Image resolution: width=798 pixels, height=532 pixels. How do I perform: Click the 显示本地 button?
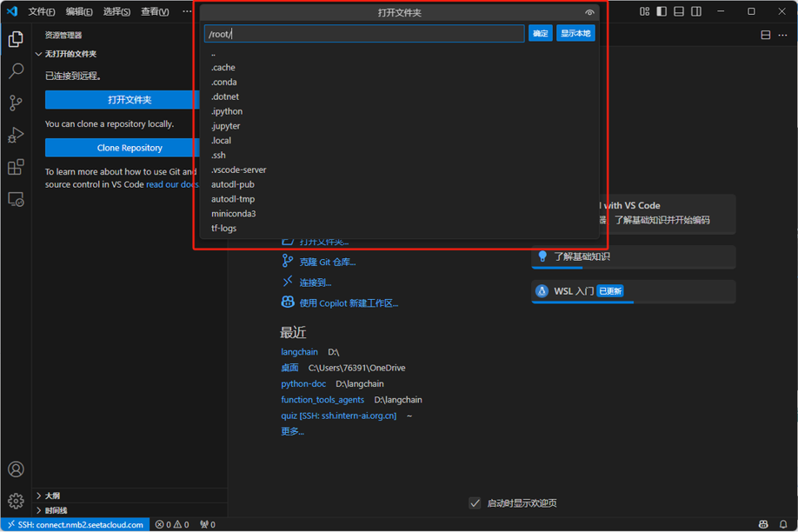coord(575,34)
